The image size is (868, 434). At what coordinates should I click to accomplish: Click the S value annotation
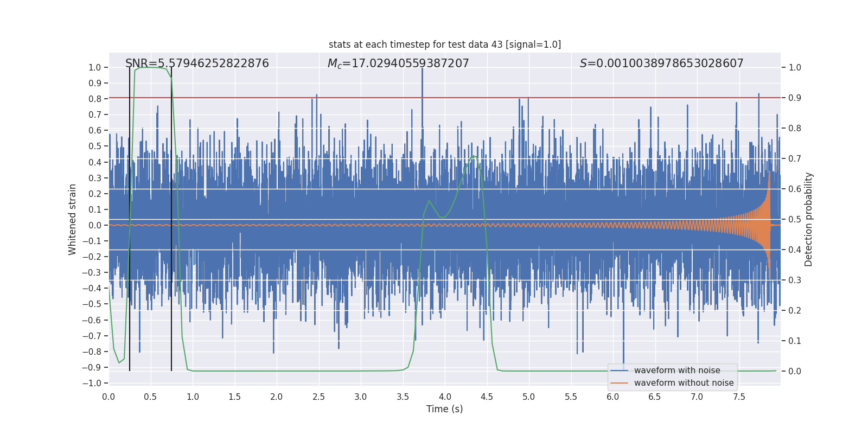(x=661, y=63)
